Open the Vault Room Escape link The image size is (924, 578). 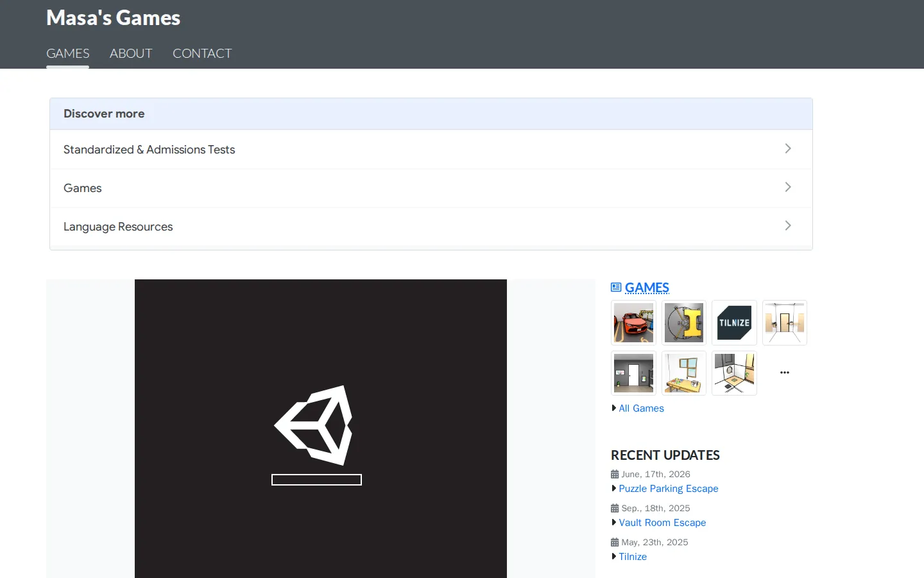(x=662, y=523)
